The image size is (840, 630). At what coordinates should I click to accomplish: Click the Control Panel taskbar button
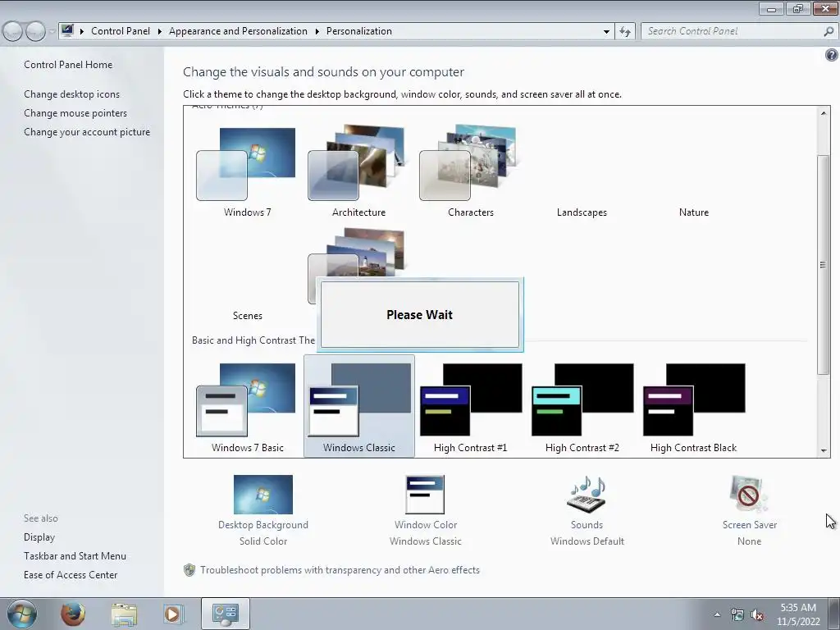[x=225, y=614]
